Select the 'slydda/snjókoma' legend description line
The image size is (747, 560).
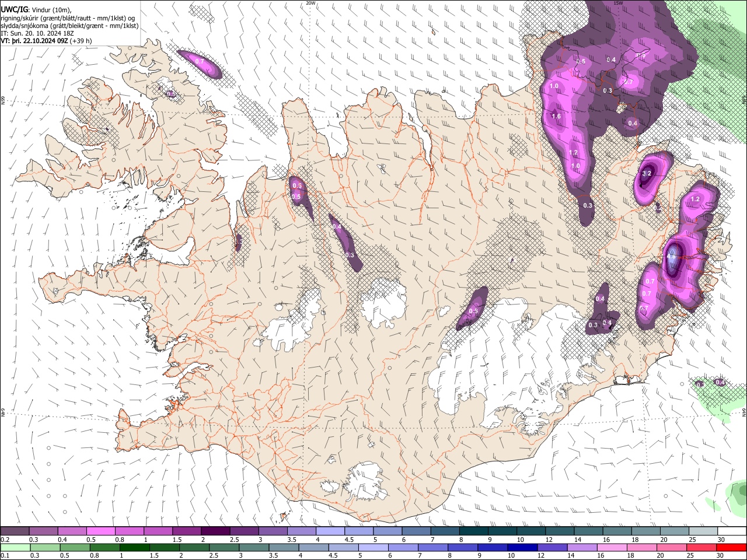(x=70, y=26)
